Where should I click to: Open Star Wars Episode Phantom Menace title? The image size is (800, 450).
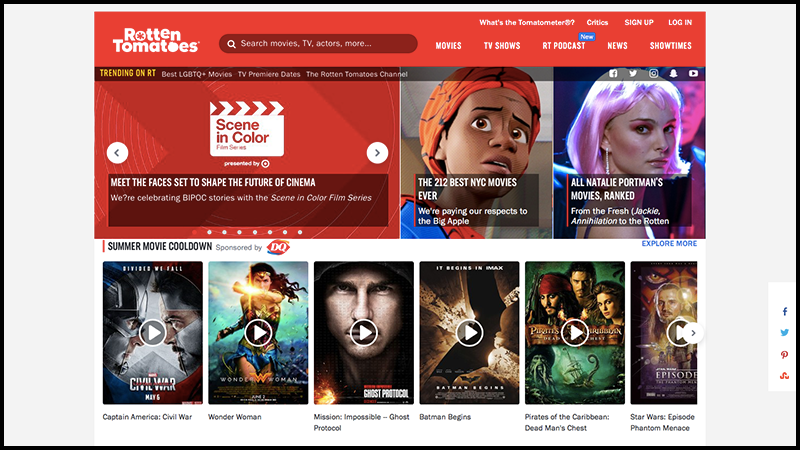pos(662,422)
